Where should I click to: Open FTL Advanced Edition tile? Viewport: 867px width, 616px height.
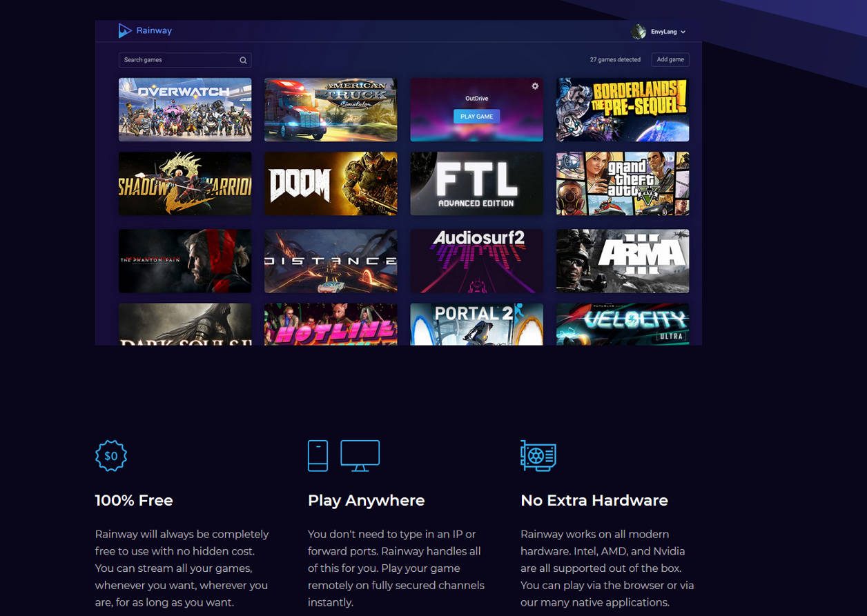tap(476, 184)
